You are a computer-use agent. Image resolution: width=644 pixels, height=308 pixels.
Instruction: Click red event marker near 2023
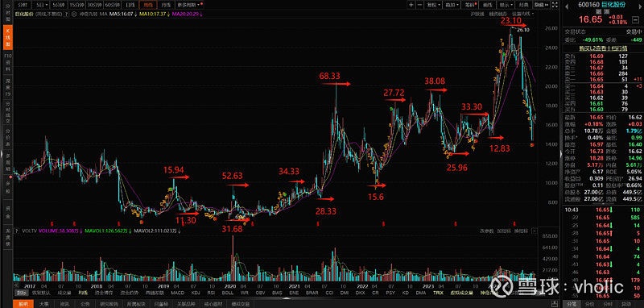456,223
